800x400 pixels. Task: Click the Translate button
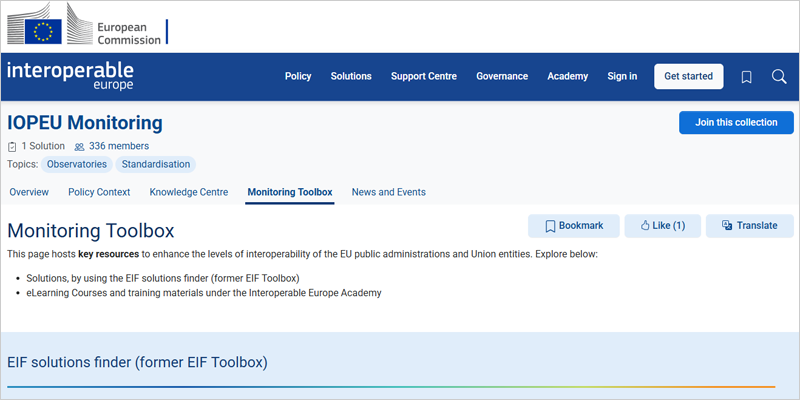749,226
